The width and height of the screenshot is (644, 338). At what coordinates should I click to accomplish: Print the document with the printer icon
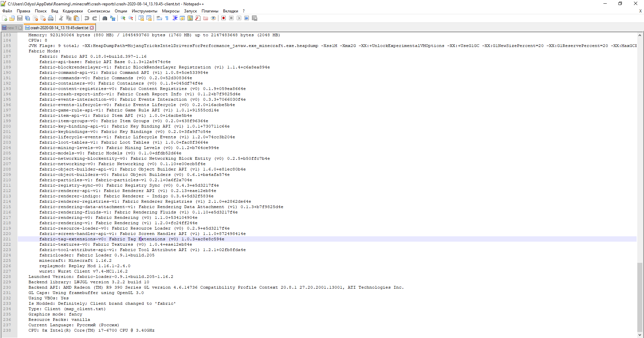[x=51, y=18]
